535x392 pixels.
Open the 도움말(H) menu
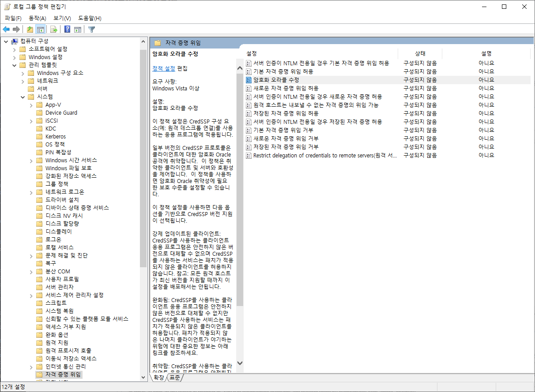(90, 18)
